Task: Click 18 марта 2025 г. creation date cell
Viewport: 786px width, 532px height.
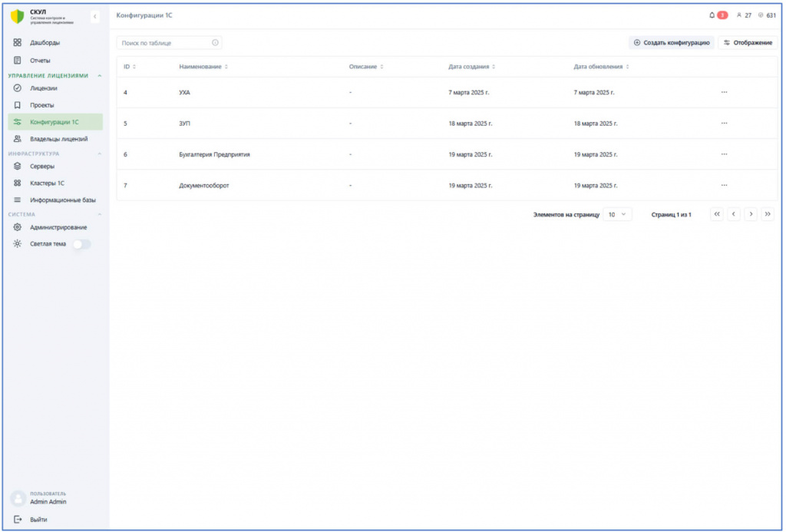Action: [x=471, y=124]
